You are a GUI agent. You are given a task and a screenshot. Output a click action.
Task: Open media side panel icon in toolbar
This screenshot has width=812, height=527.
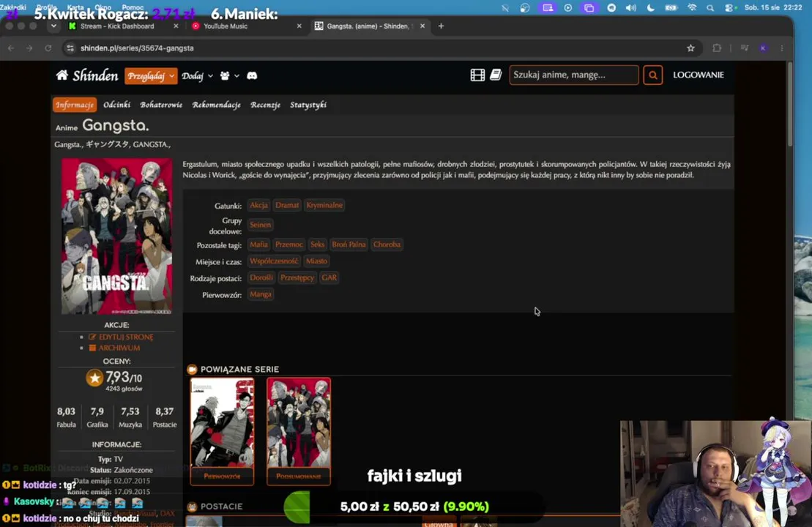(744, 48)
